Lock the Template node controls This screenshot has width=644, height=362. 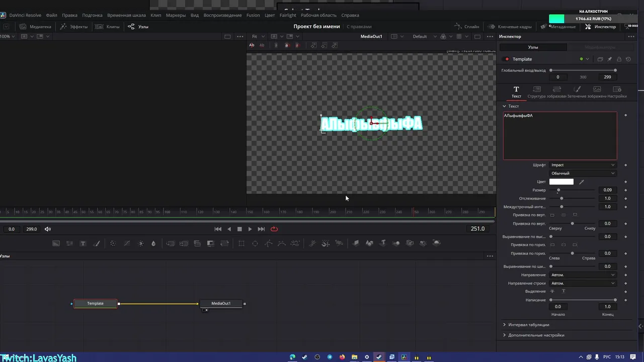point(619,59)
